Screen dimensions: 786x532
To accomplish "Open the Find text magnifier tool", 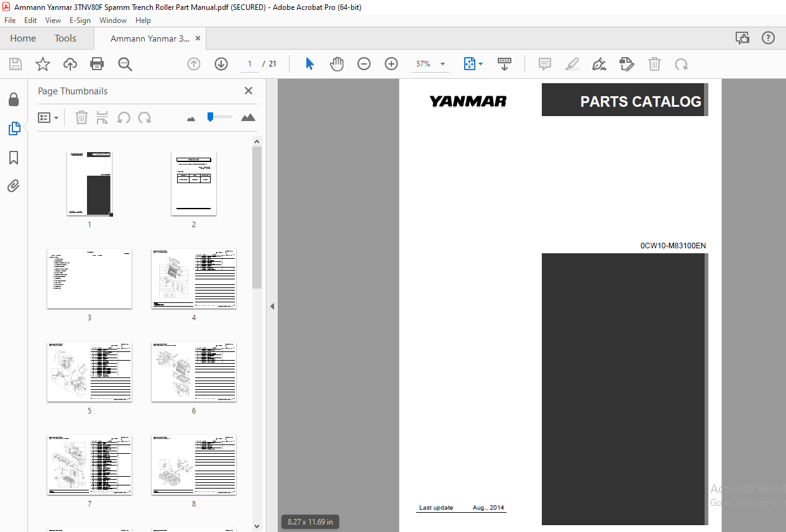I will [125, 64].
